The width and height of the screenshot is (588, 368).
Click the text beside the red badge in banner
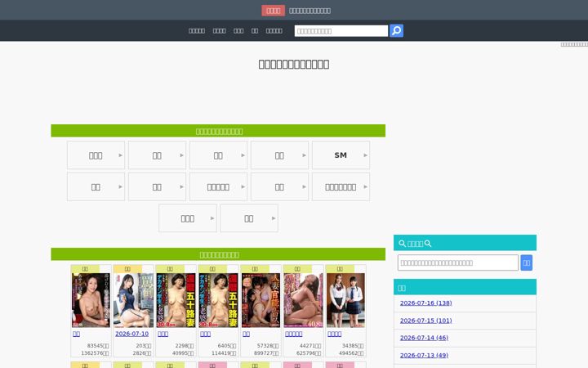point(310,11)
